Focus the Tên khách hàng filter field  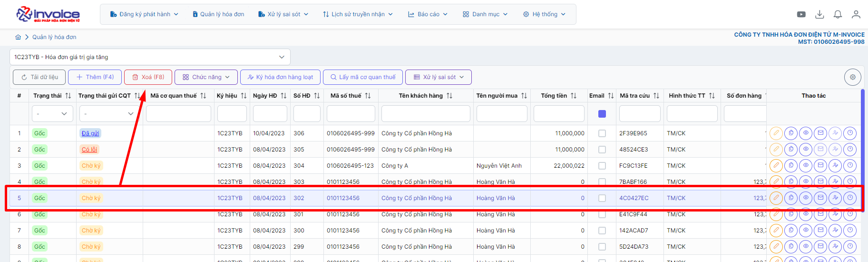pos(426,114)
